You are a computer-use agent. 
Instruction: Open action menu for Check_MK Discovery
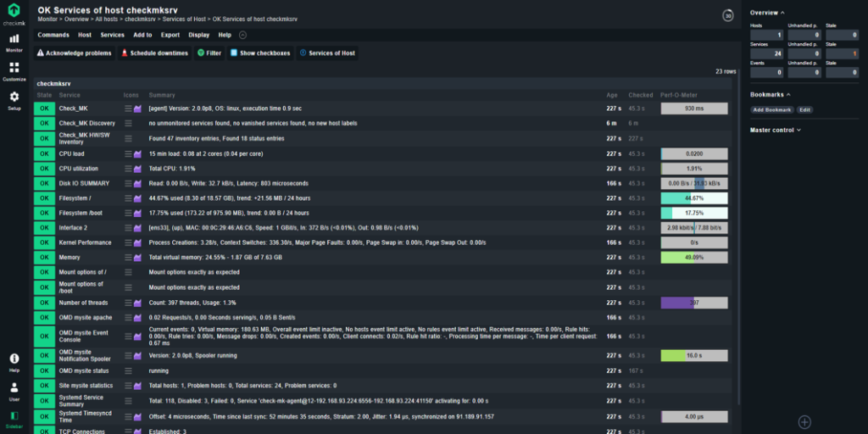[129, 124]
